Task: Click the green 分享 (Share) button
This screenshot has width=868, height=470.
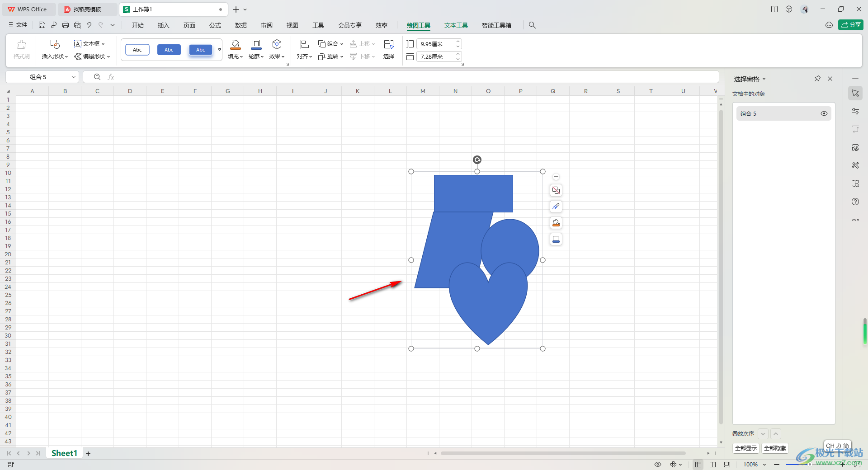Action: [x=851, y=25]
